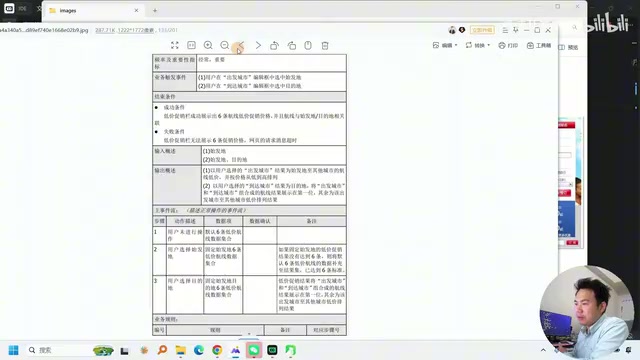Close the images tab
The width and height of the screenshot is (640, 360).
136,11
